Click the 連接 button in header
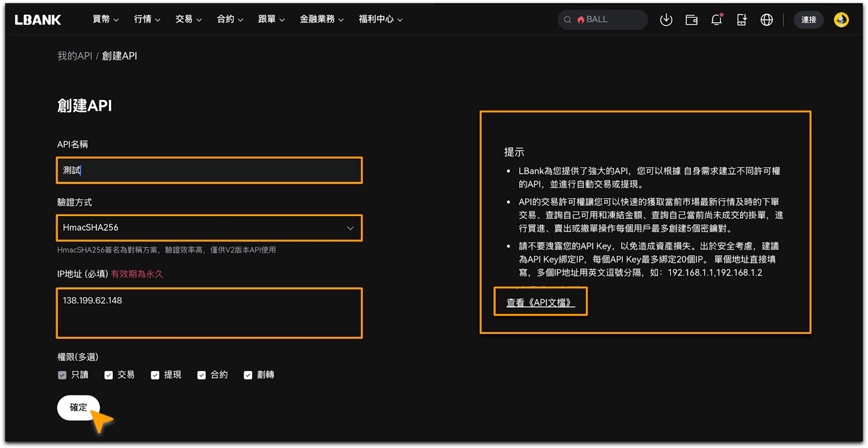Image resolution: width=868 pixels, height=448 pixels. 808,20
